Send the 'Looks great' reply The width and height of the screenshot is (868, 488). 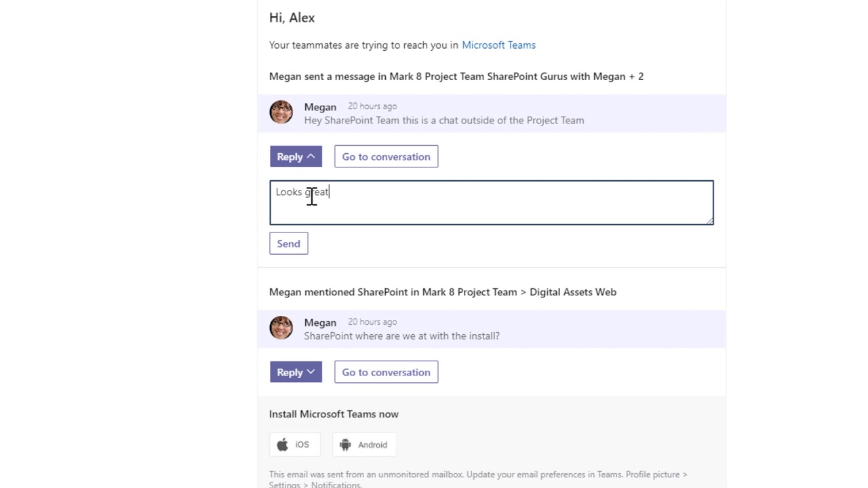click(288, 243)
